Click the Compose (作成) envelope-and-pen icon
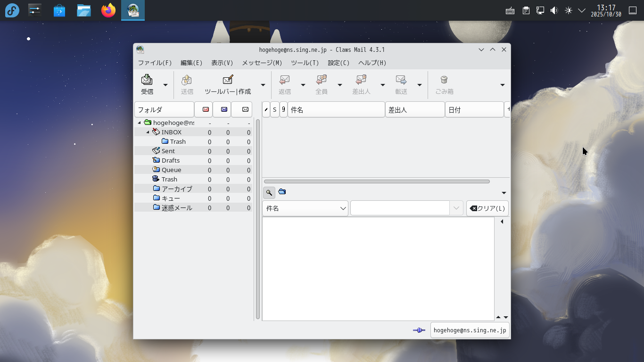644x362 pixels. click(x=228, y=80)
